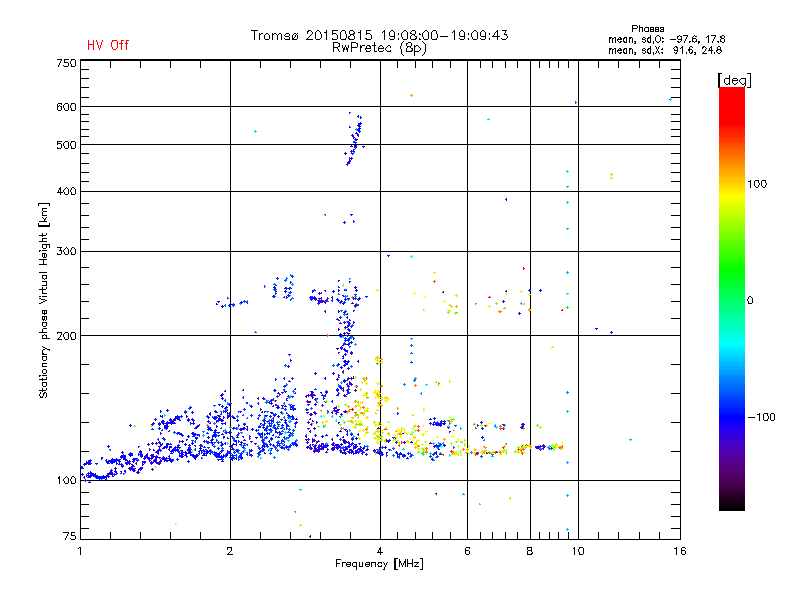This screenshot has width=800, height=600.
Task: Click the 'Frequency [MHz]' axis label
Action: [x=379, y=564]
